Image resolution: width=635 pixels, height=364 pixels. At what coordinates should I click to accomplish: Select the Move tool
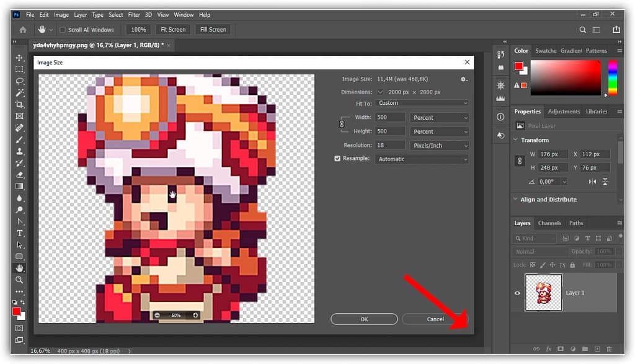19,58
